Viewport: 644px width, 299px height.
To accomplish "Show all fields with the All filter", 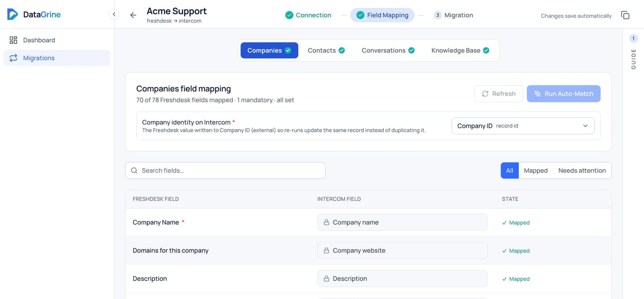I will point(510,170).
